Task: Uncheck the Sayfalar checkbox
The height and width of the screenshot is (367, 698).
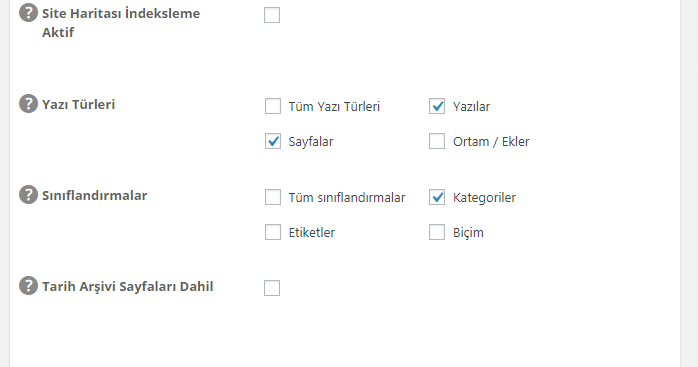Action: pyautogui.click(x=273, y=141)
